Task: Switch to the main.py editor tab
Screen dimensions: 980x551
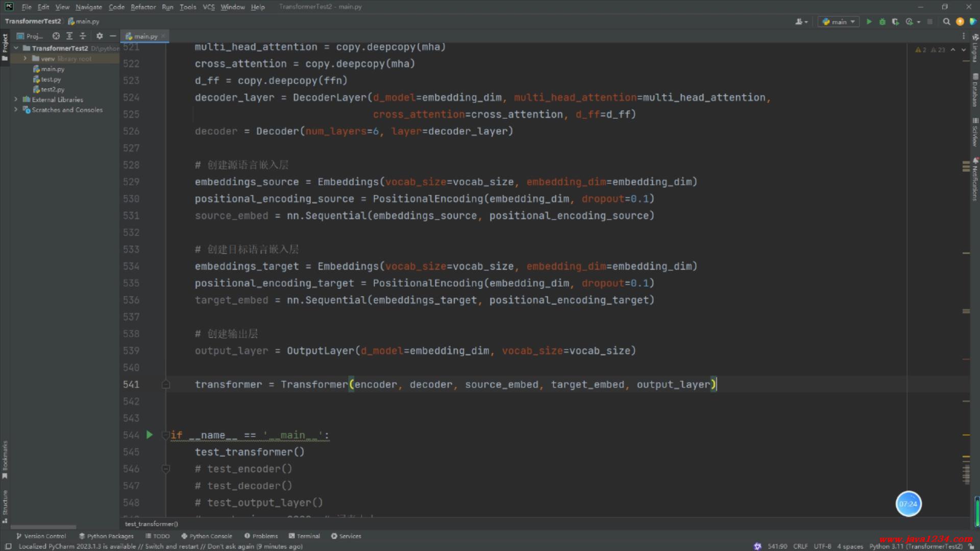Action: (145, 36)
